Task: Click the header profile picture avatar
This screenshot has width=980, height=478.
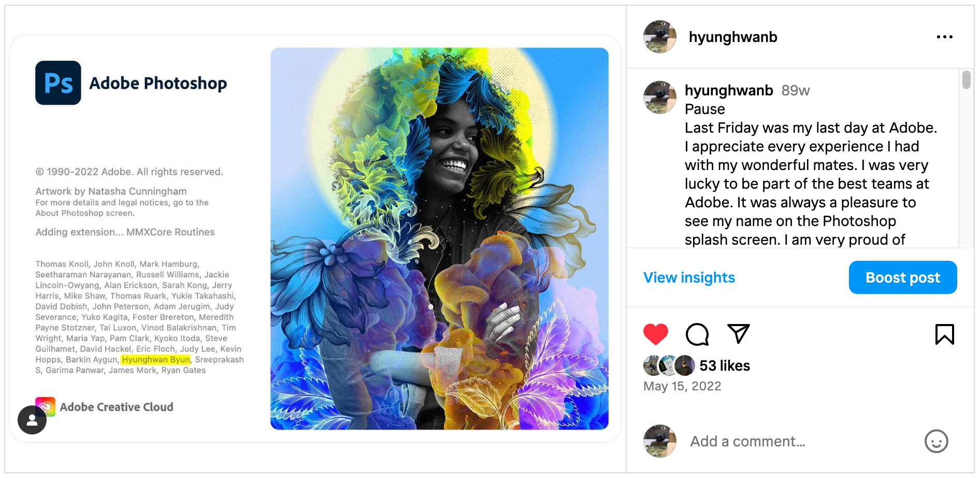Action: pyautogui.click(x=659, y=37)
